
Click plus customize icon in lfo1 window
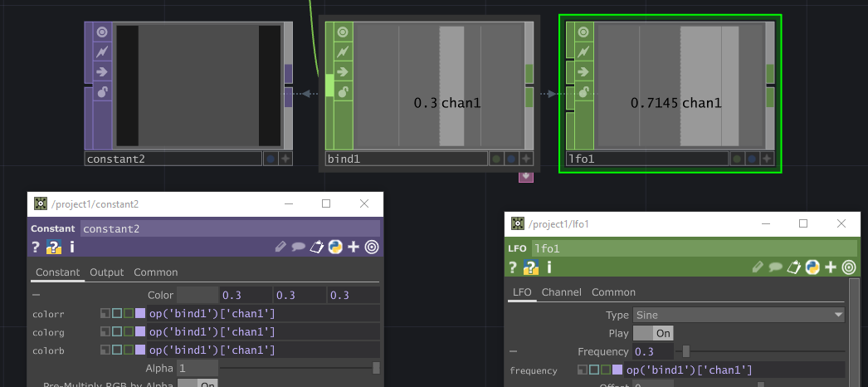pos(831,267)
